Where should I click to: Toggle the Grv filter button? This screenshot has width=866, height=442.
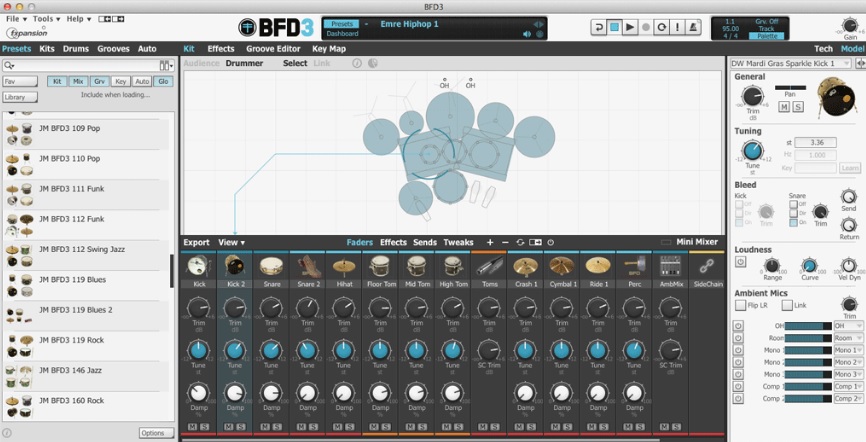(99, 81)
